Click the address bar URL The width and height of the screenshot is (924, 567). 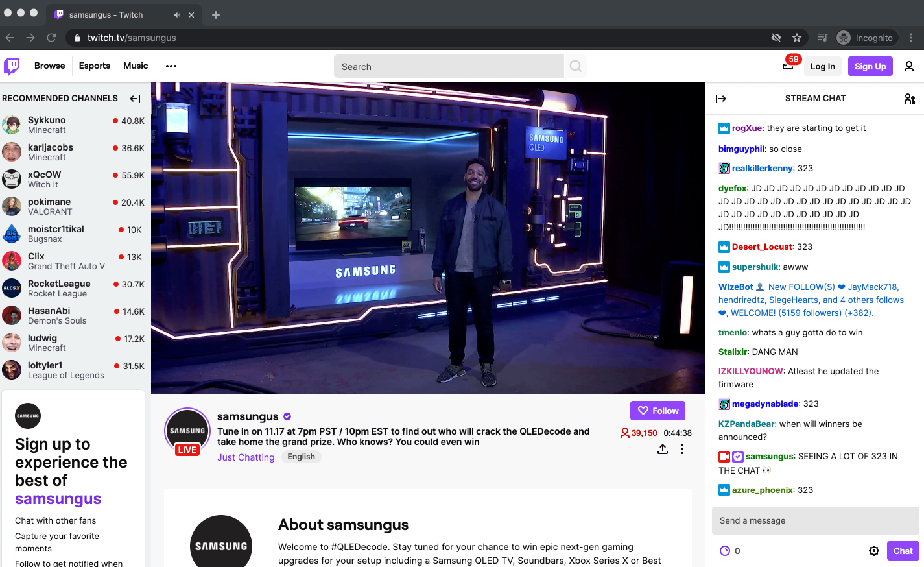pos(132,38)
